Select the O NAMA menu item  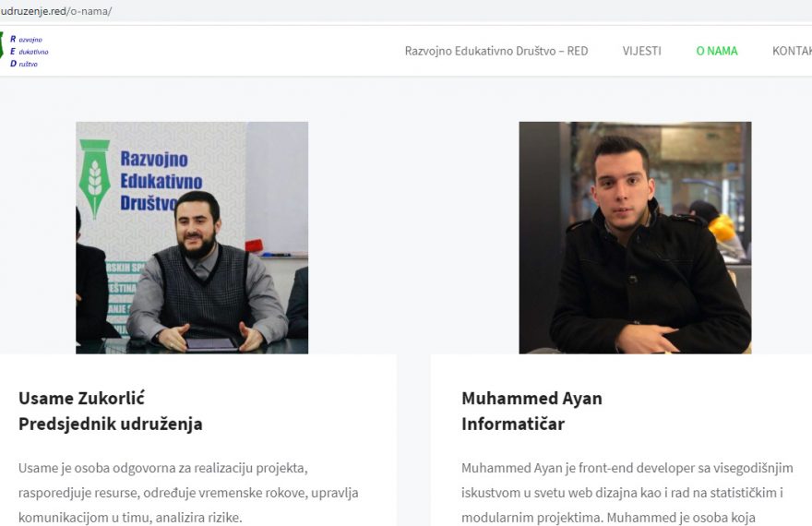(x=717, y=51)
